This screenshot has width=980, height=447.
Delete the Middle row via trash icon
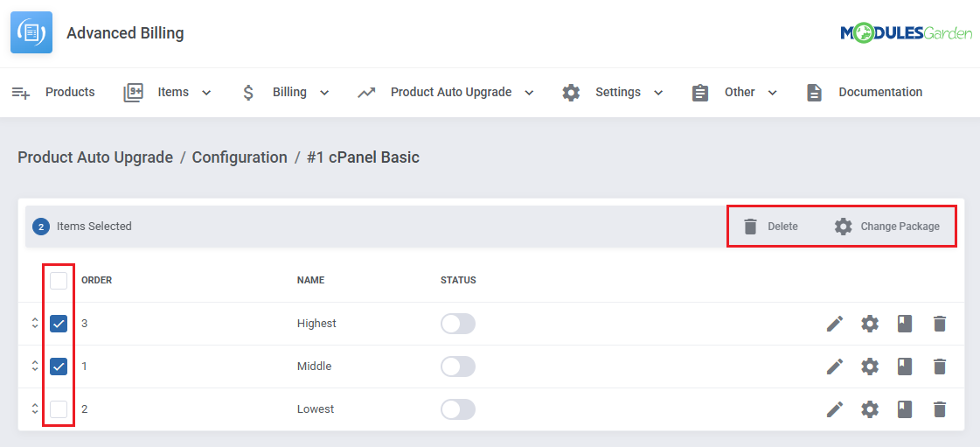pos(940,367)
